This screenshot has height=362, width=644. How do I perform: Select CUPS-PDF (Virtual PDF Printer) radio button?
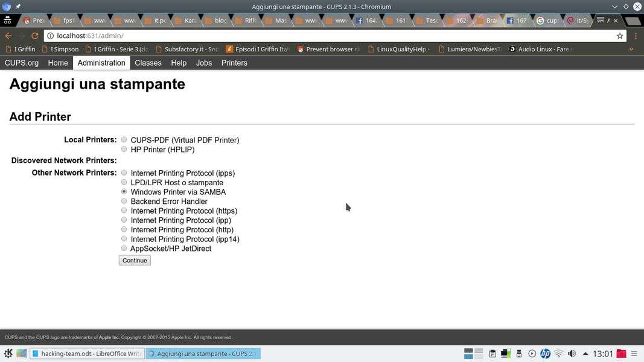click(124, 140)
